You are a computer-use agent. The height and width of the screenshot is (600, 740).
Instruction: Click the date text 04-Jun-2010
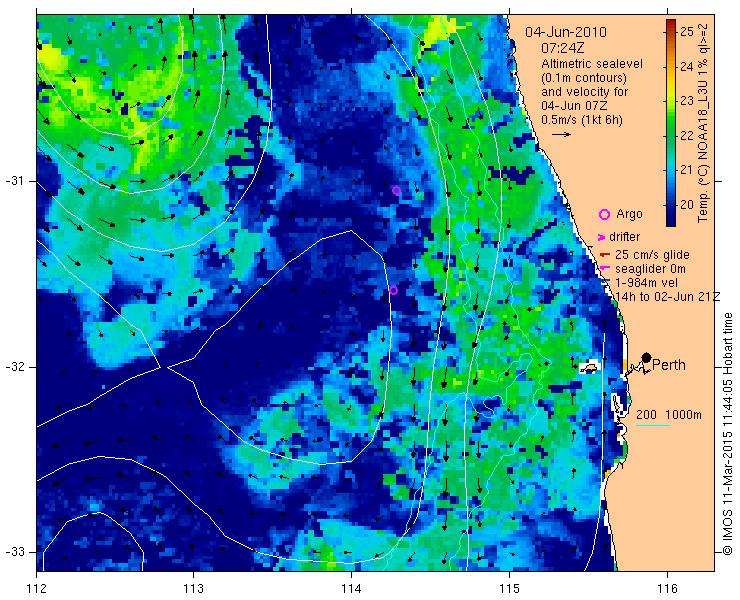pos(566,32)
